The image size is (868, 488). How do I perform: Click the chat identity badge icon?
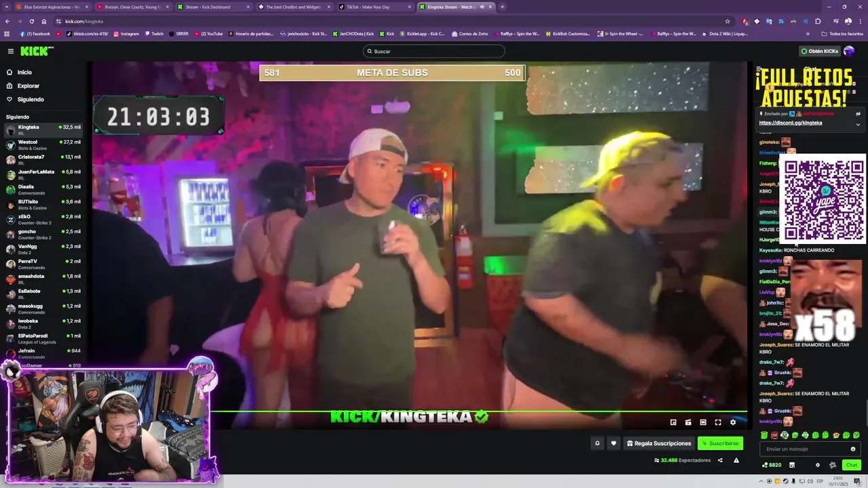pos(833,465)
